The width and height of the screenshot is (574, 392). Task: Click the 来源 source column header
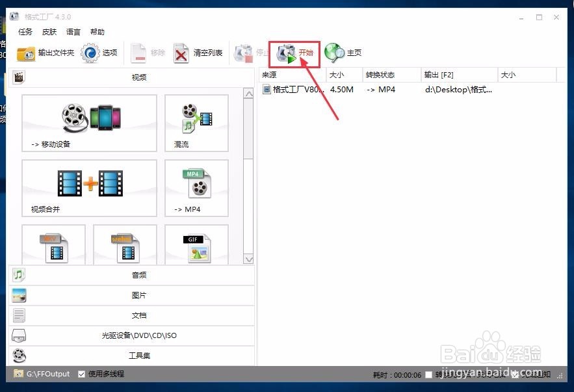click(293, 75)
